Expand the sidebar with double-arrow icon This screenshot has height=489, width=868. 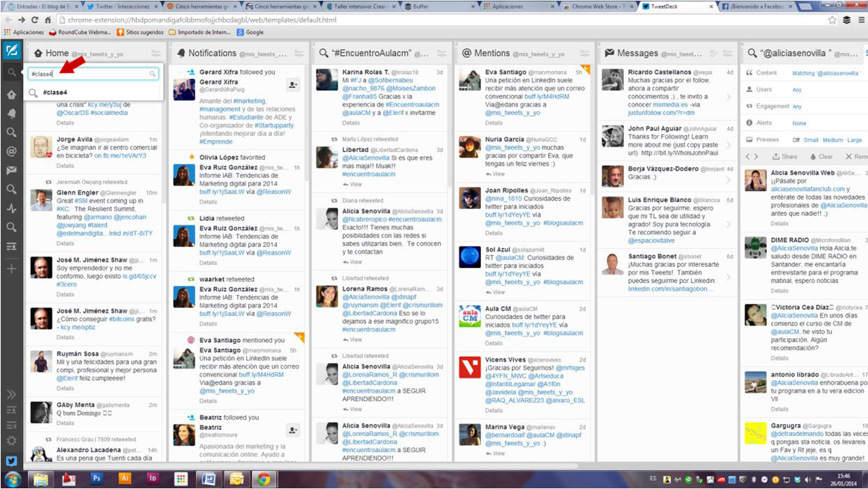pos(11,394)
